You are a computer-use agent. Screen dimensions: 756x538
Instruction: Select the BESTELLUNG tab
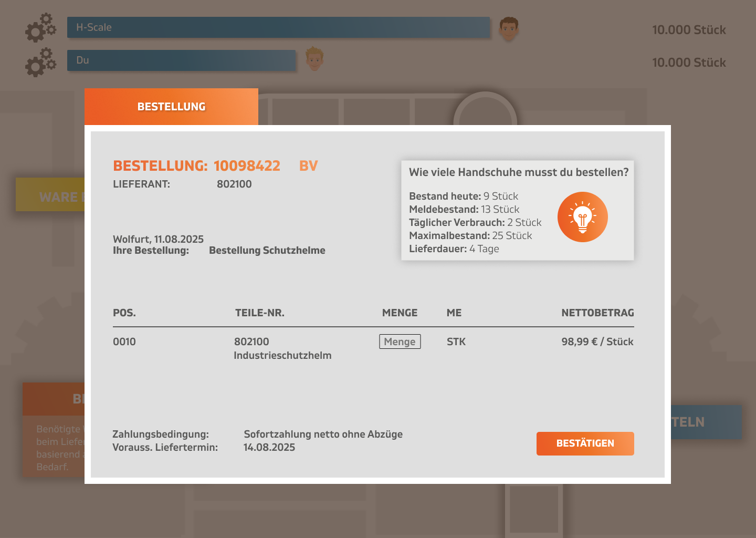click(x=171, y=107)
